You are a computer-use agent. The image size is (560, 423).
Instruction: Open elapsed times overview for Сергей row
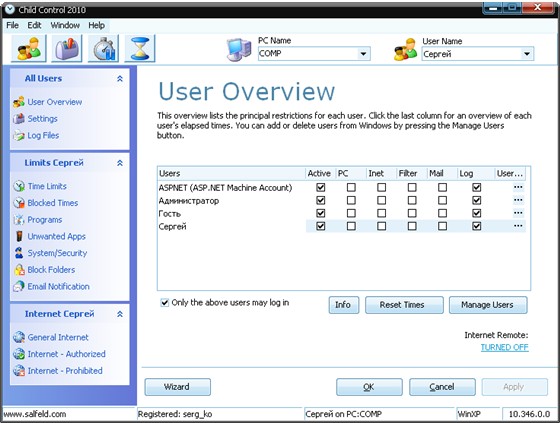(518, 226)
